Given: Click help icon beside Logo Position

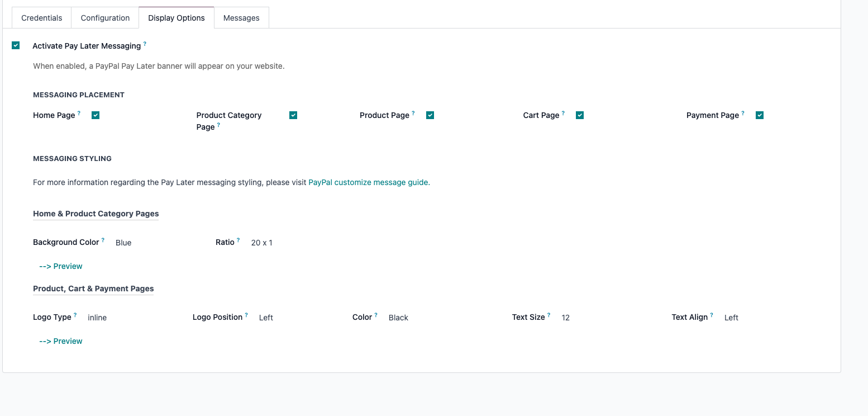Looking at the screenshot, I should (246, 315).
